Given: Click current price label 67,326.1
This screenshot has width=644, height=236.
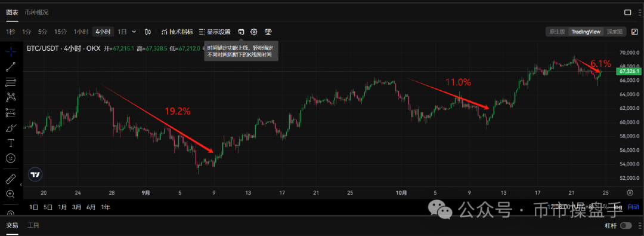Looking at the screenshot, I should (x=628, y=71).
